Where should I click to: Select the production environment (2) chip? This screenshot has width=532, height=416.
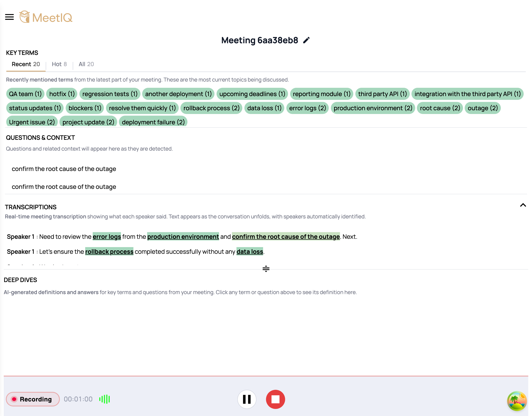[x=373, y=108]
